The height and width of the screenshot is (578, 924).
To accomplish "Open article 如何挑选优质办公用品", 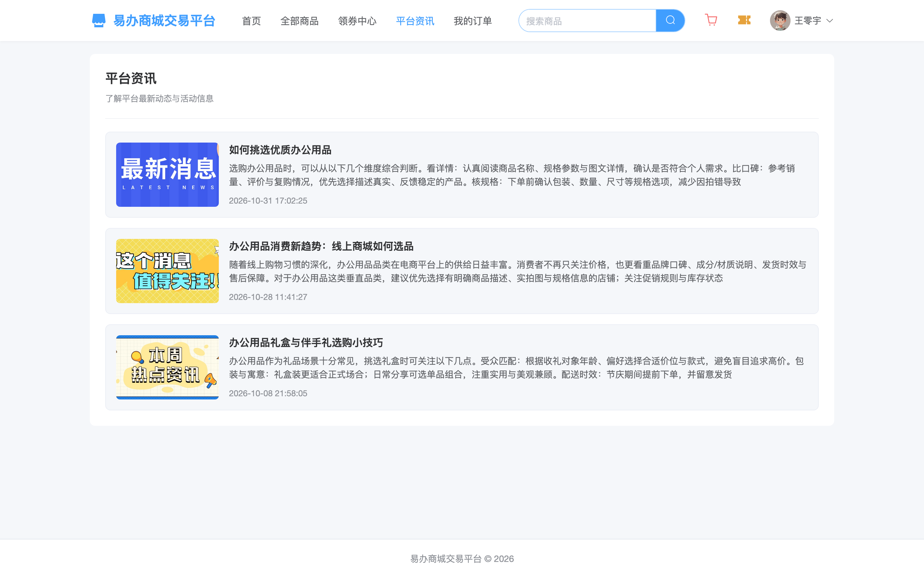I will click(x=280, y=150).
